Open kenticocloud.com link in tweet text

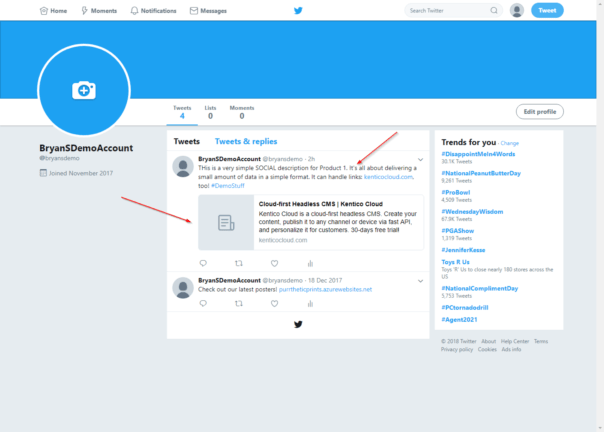click(x=388, y=177)
